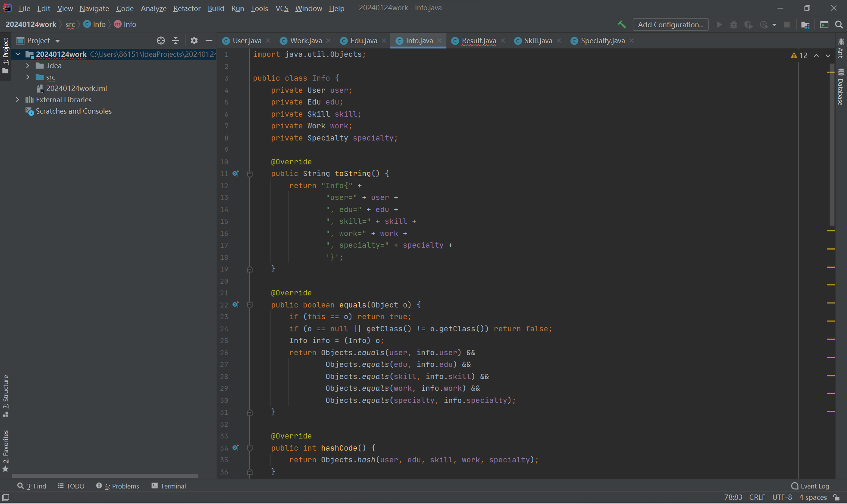Open the Refactor menu
This screenshot has width=847, height=504.
point(187,8)
